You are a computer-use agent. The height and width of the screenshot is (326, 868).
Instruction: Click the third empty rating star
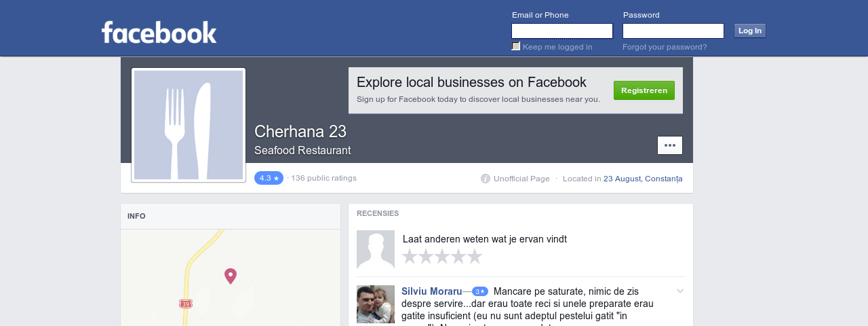point(442,256)
